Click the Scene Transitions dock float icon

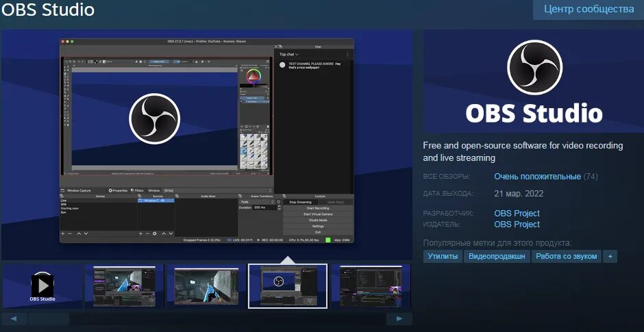point(240,196)
